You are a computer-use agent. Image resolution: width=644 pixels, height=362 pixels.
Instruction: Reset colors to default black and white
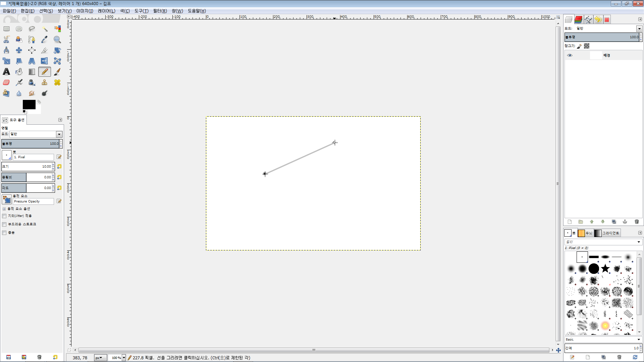[24, 112]
